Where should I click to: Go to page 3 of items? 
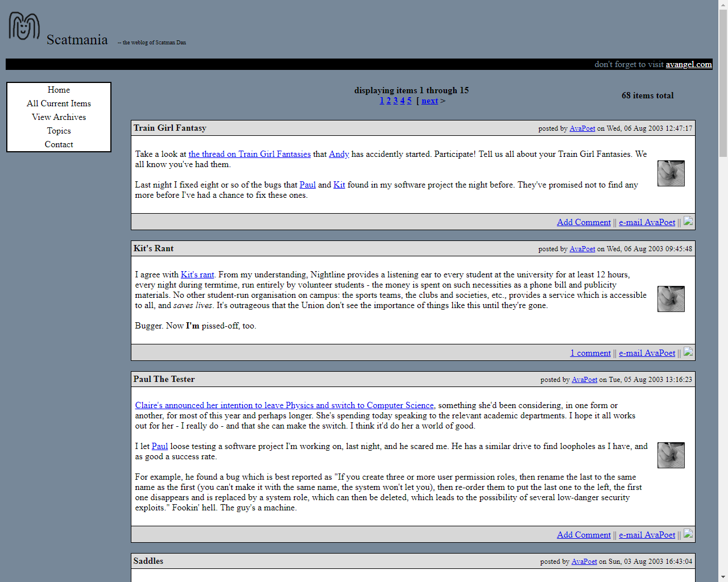click(x=395, y=101)
